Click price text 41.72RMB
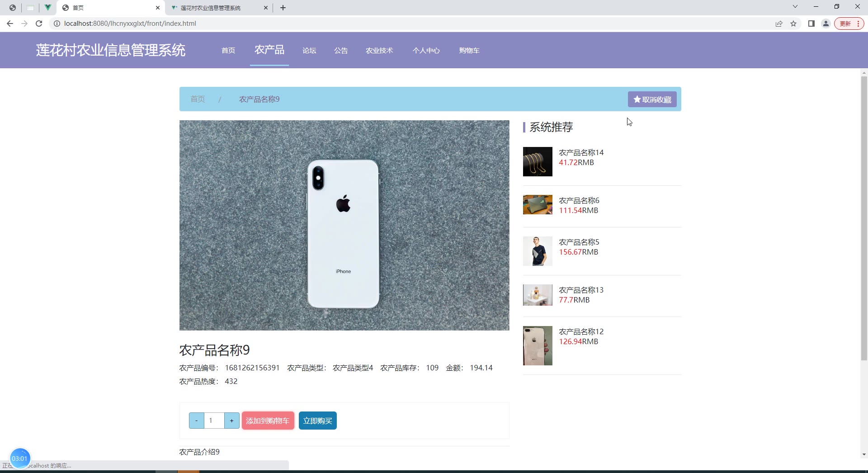Screen dimensions: 868x473 [576, 163]
